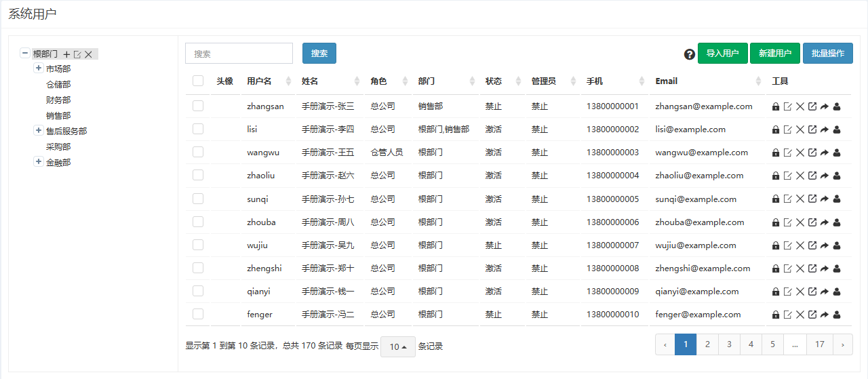Image resolution: width=868 pixels, height=379 pixels.
Task: Click the 新建用户 new user button
Action: pos(775,54)
